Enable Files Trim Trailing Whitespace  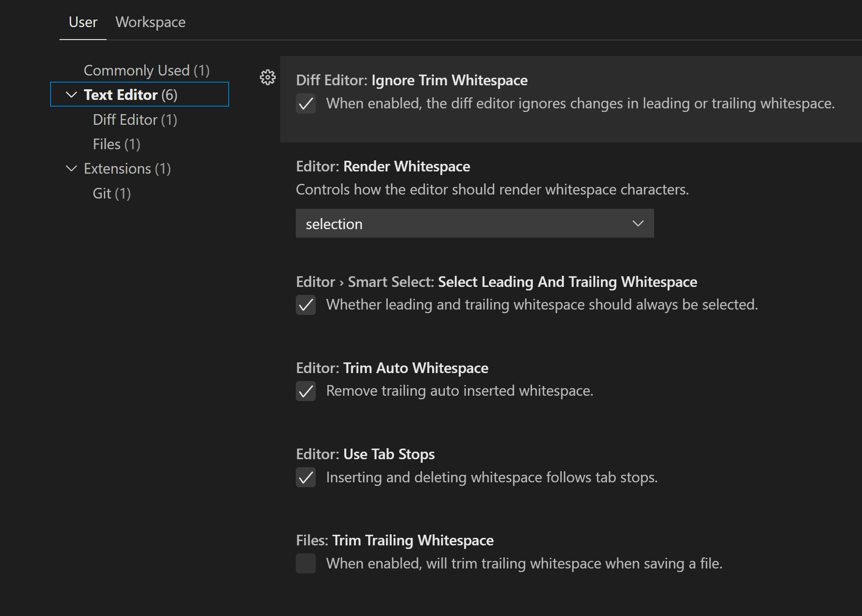click(x=306, y=563)
